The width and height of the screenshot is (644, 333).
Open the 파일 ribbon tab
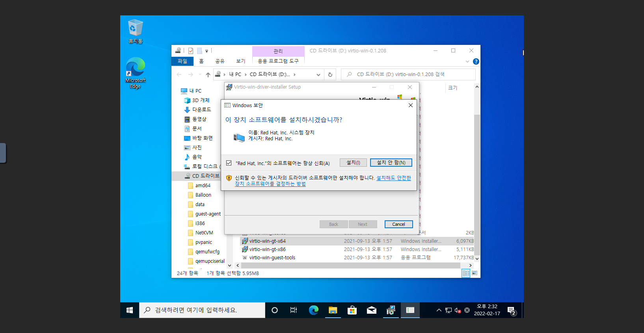coord(182,61)
